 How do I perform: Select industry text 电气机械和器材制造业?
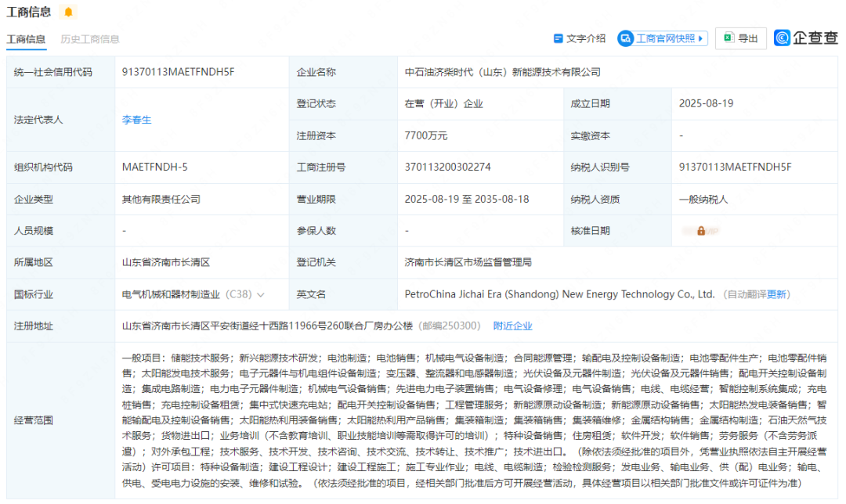point(171,294)
